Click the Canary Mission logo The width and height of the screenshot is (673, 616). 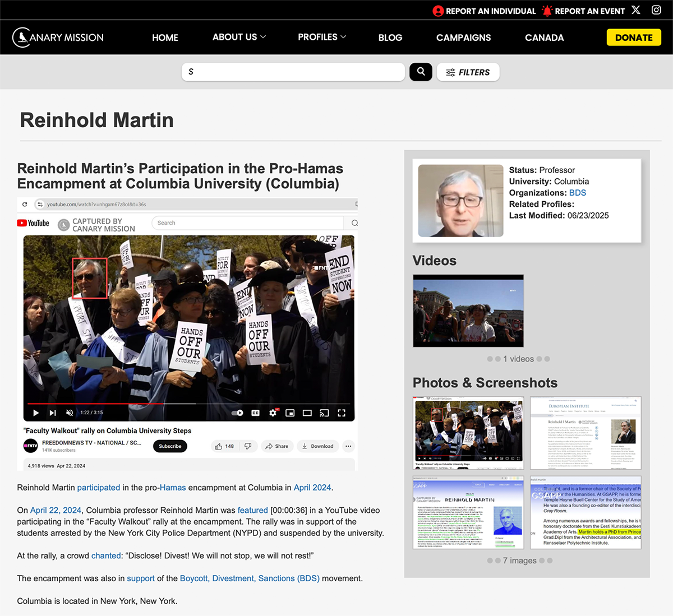tap(58, 38)
